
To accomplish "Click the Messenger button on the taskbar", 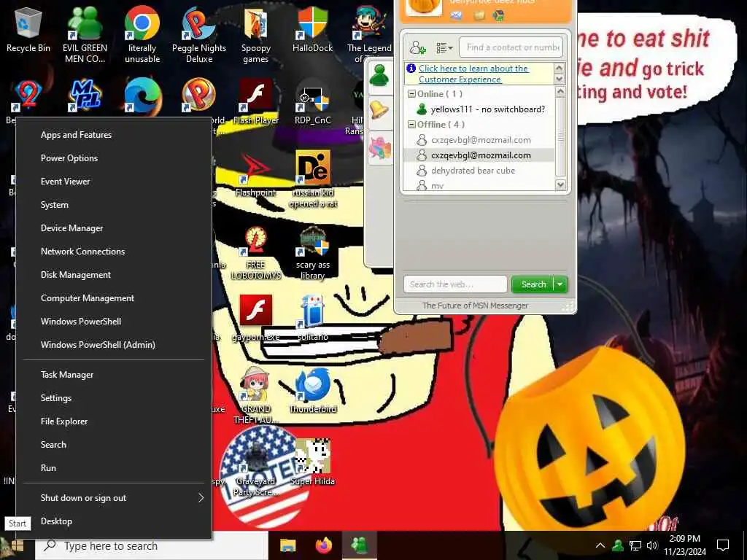I will point(360,545).
